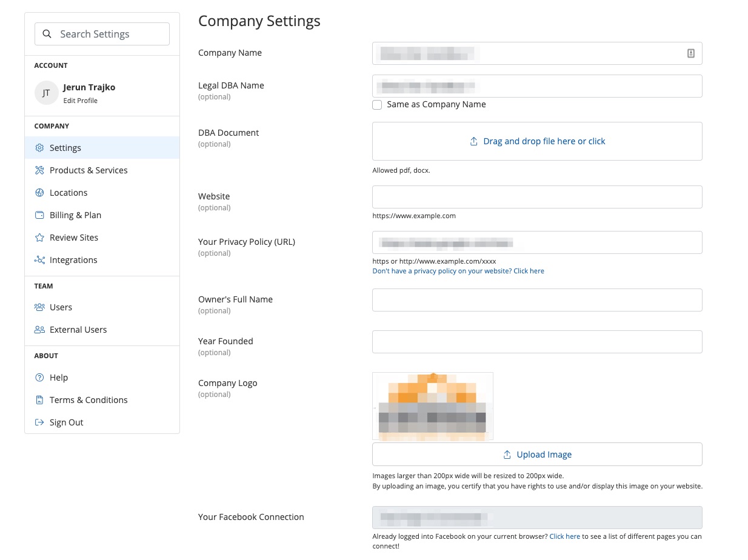The width and height of the screenshot is (748, 560).
Task: Open External Users in the Team section
Action: tap(78, 330)
